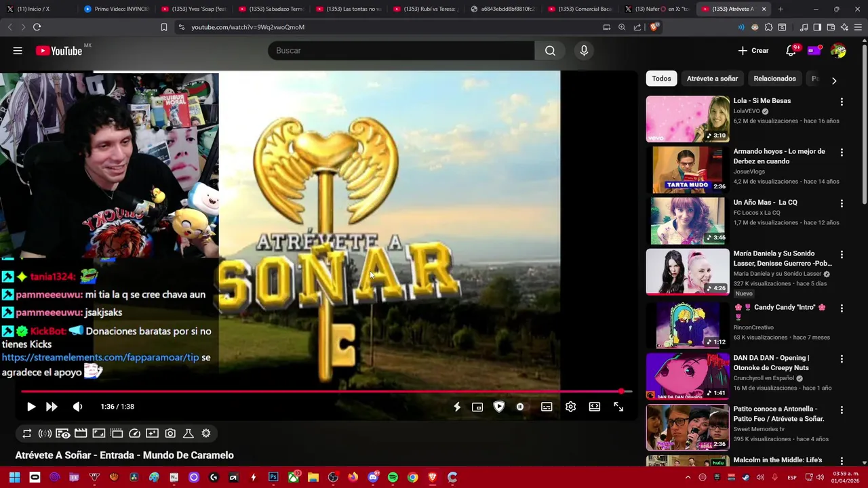Click the purple extension icon beside notifications
Image resolution: width=868 pixels, height=488 pixels.
pyautogui.click(x=814, y=50)
